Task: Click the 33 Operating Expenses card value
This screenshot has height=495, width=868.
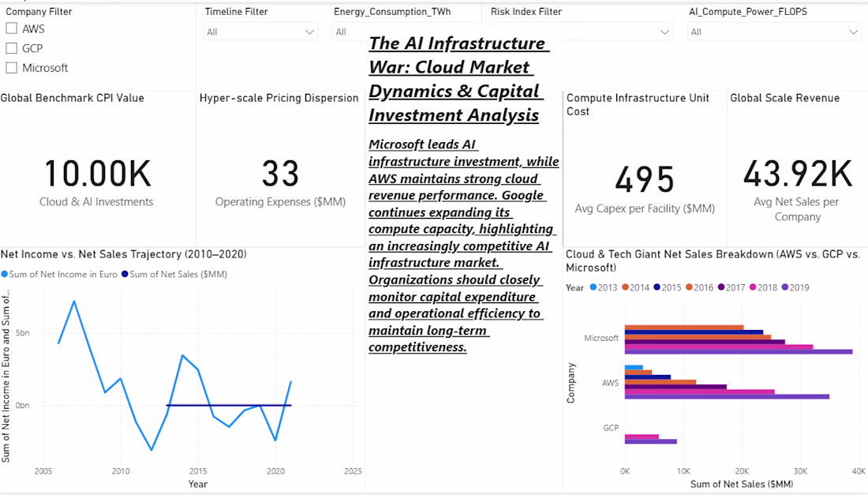Action: tap(280, 174)
